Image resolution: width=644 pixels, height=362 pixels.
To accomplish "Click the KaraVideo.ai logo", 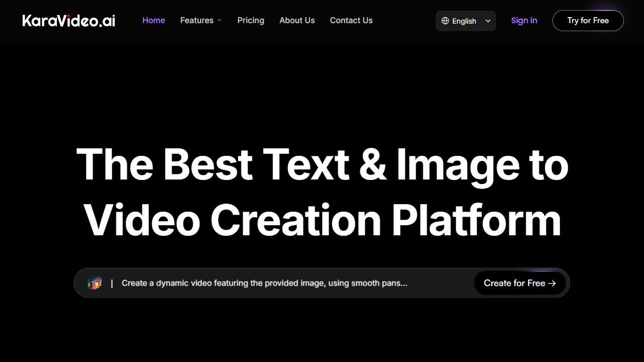I will pyautogui.click(x=69, y=21).
